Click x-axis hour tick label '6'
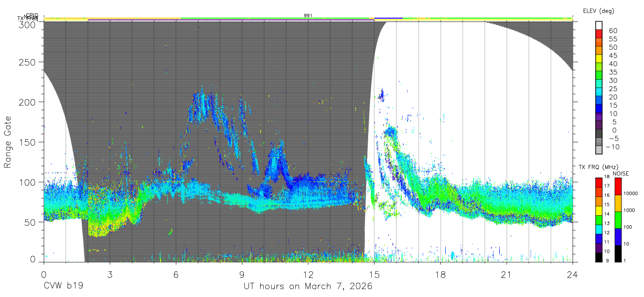 176,274
